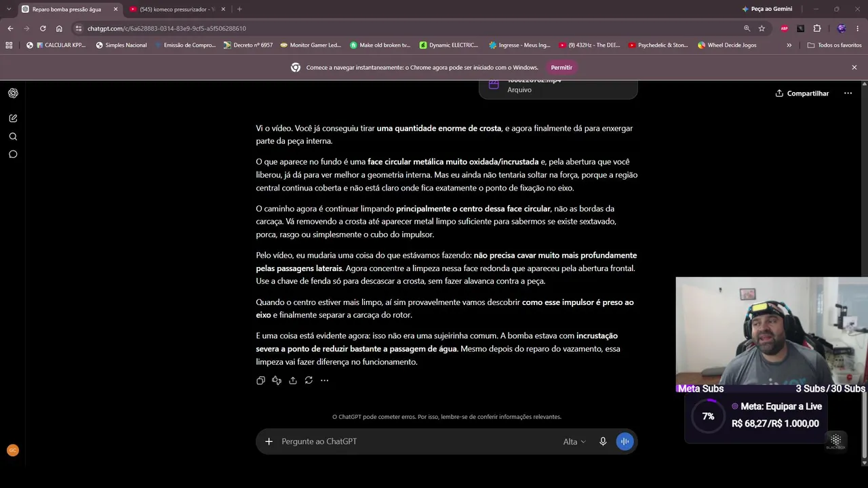
Task: Select the Reparo bomba pressão água tab
Action: pyautogui.click(x=66, y=9)
